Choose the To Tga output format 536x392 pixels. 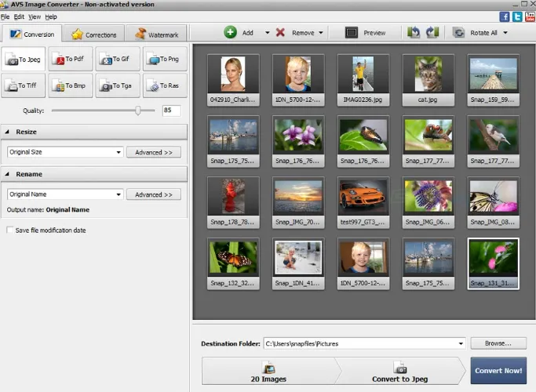tap(118, 85)
